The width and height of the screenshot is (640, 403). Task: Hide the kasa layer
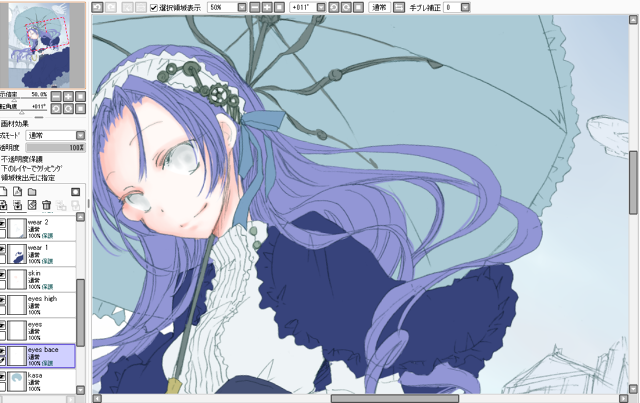click(x=2, y=376)
